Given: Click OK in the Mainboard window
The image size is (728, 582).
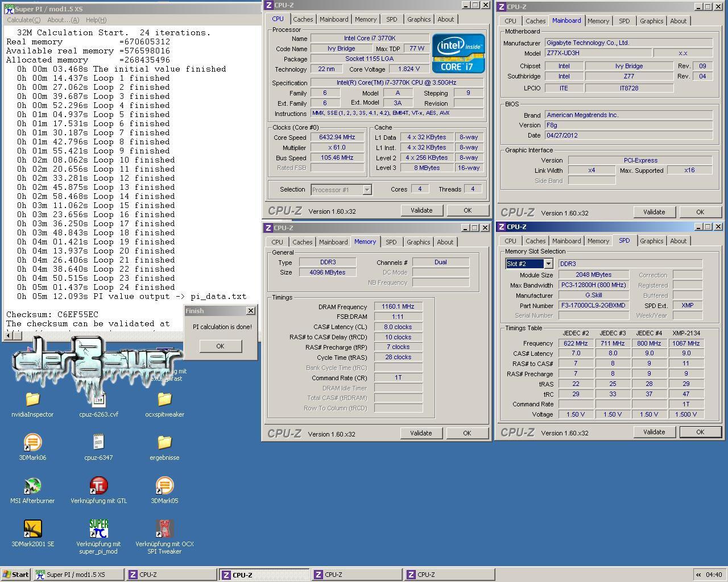Looking at the screenshot, I should pos(700,212).
